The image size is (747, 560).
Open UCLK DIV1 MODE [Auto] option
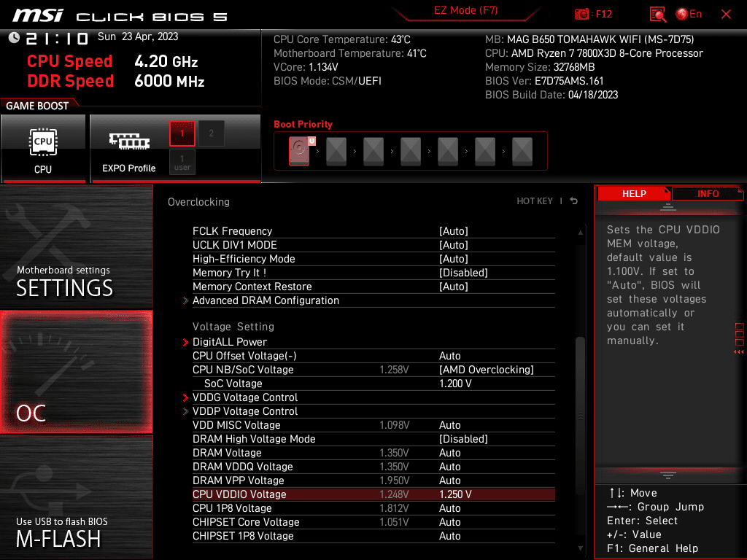pyautogui.click(x=373, y=245)
